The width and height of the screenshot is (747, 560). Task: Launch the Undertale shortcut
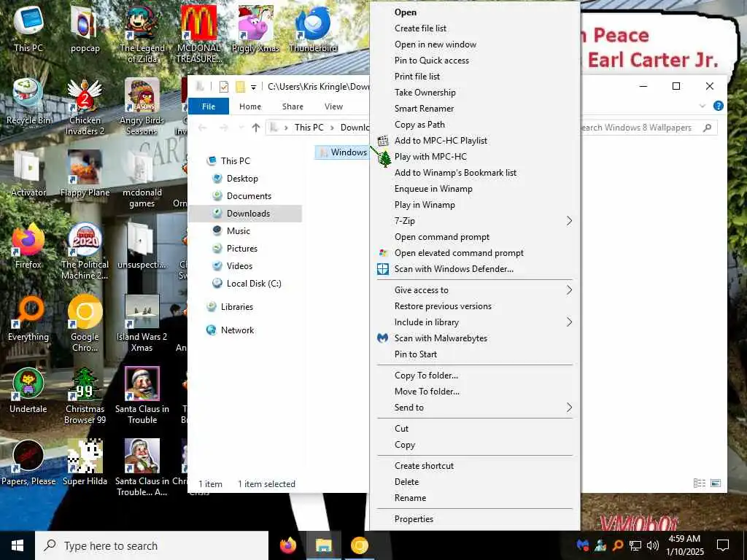pyautogui.click(x=28, y=391)
